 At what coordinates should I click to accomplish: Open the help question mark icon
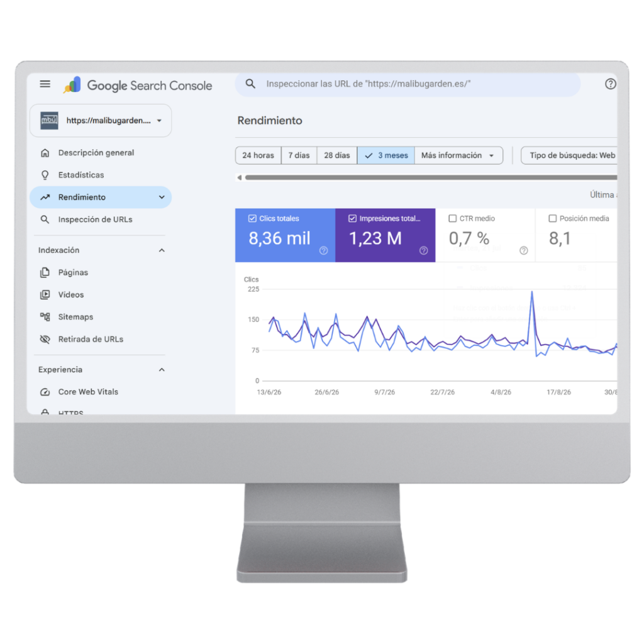pyautogui.click(x=610, y=84)
